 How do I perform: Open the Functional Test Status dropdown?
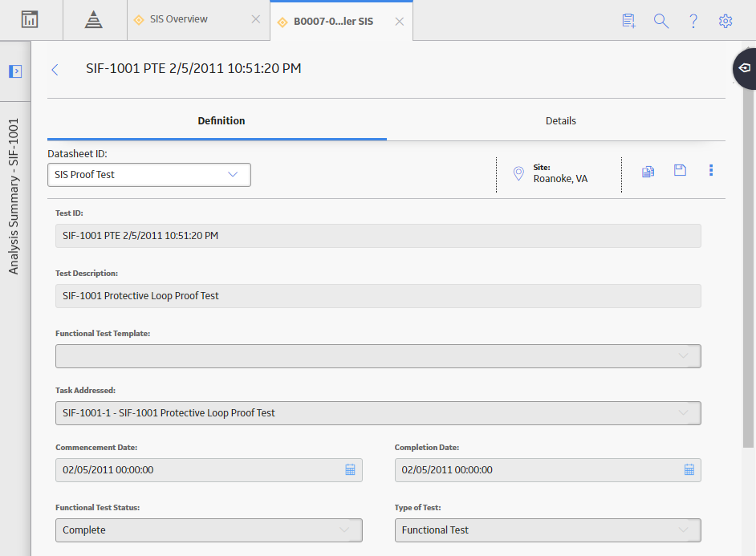coord(209,530)
